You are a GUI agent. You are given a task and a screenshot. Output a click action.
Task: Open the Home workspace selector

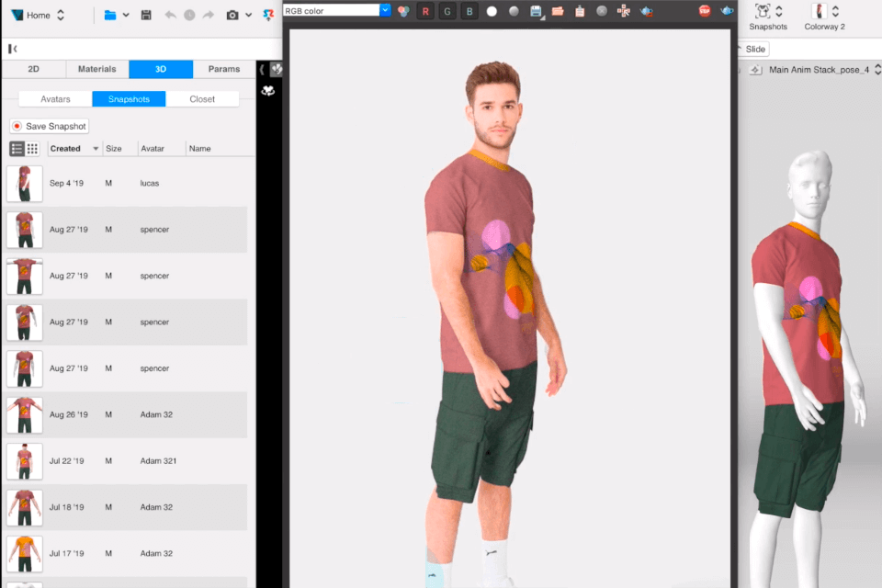pos(39,16)
